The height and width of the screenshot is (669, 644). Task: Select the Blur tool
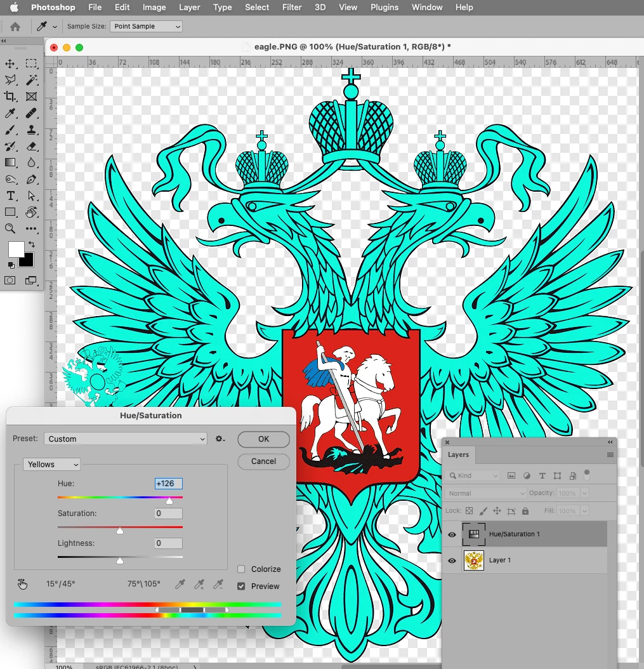tap(31, 162)
